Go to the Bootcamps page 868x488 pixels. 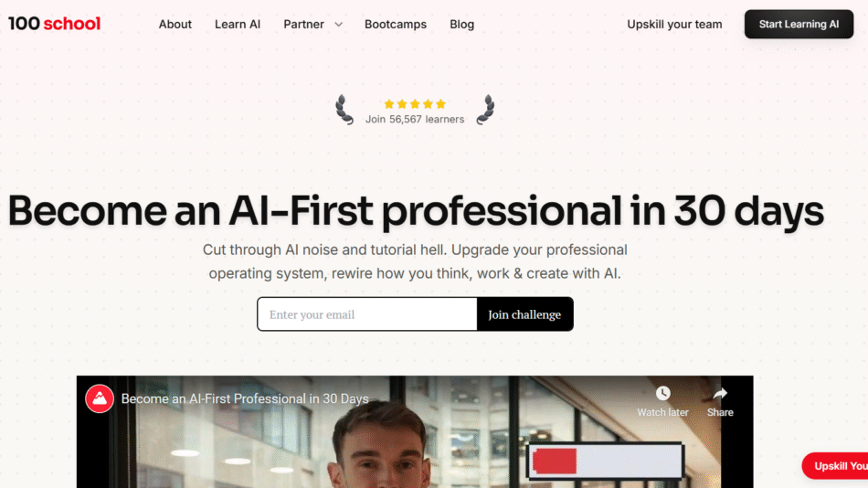396,25
